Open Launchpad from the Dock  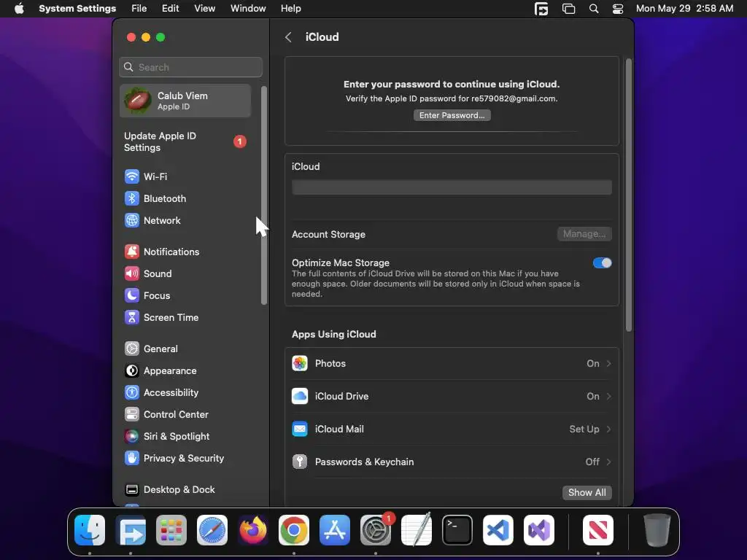[171, 530]
